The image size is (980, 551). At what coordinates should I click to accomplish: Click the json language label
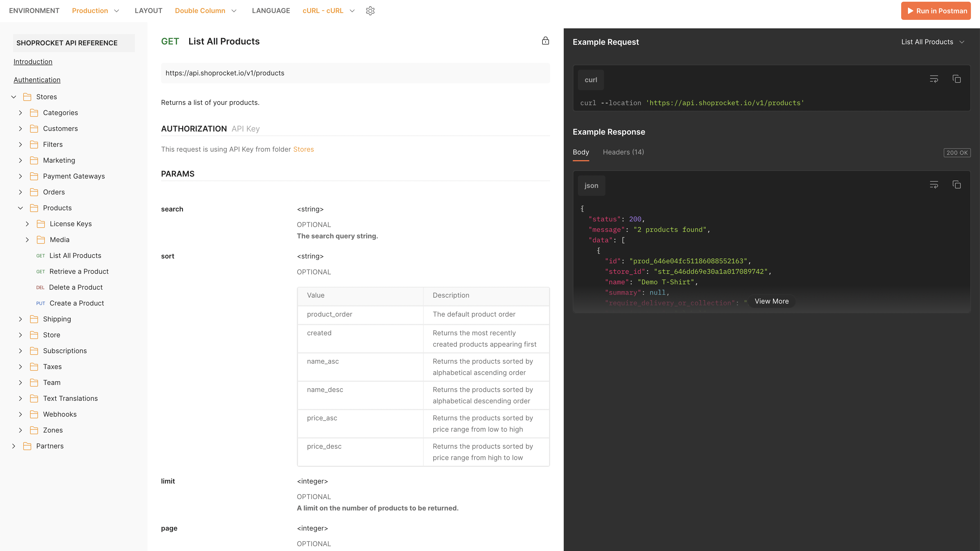pos(591,186)
